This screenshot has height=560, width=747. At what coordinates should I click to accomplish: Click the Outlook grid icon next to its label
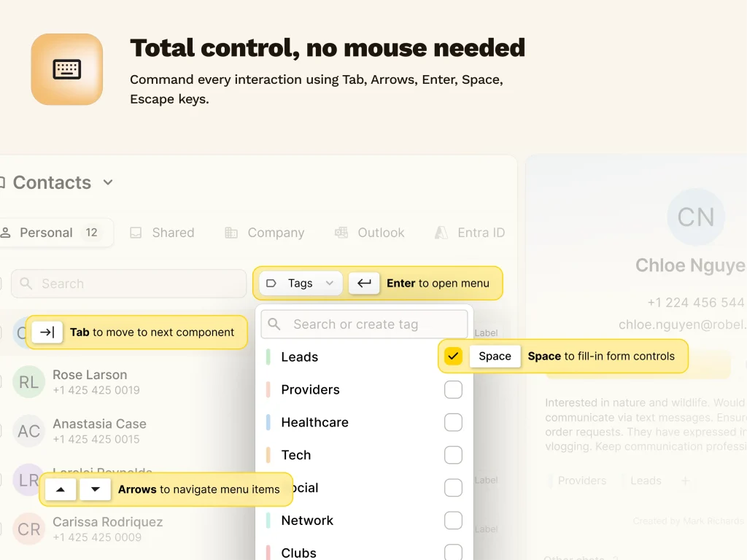click(341, 233)
